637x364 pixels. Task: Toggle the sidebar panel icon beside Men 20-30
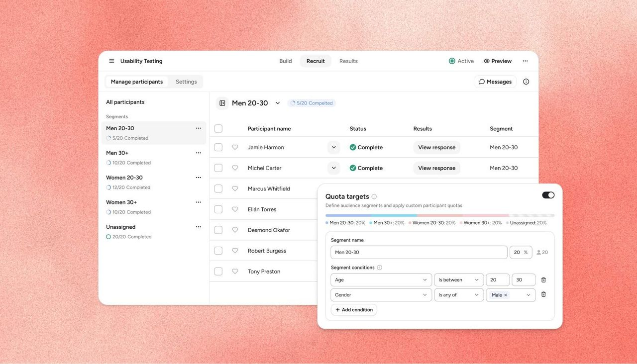coord(222,103)
